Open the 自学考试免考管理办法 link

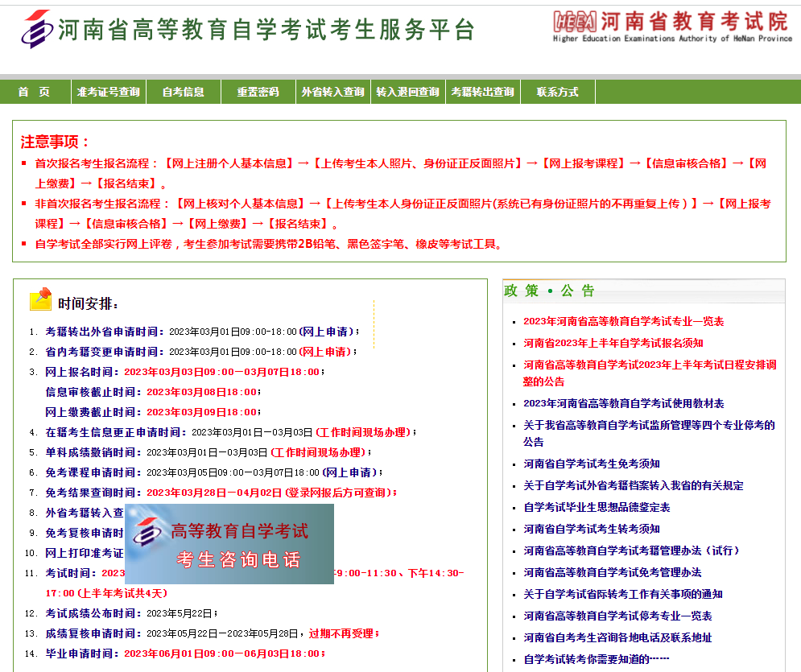612,572
